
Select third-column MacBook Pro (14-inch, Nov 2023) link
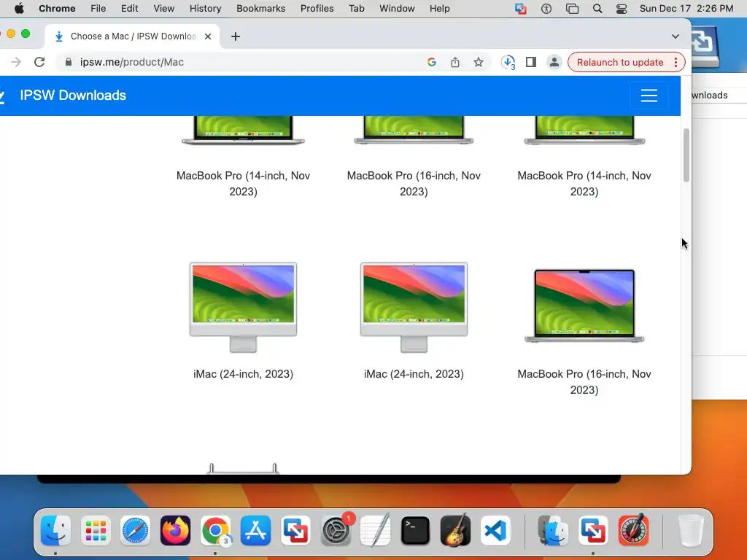pos(584,183)
